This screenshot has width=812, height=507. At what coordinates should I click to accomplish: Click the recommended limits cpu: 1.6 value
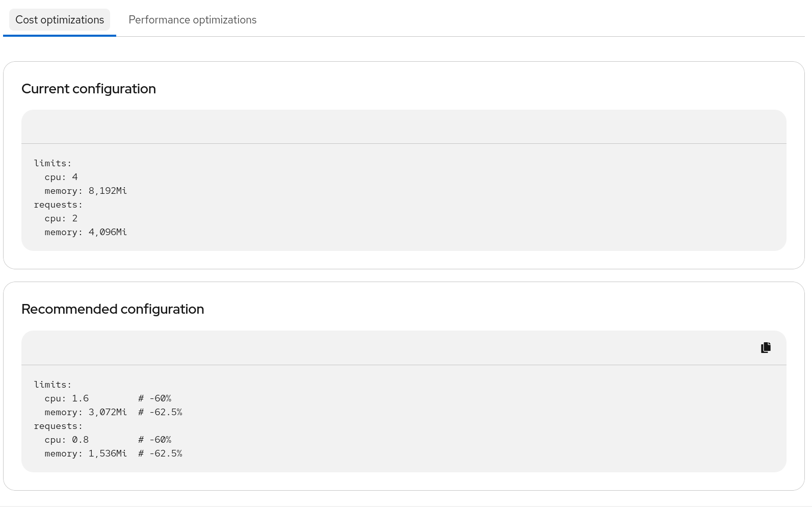pos(80,398)
